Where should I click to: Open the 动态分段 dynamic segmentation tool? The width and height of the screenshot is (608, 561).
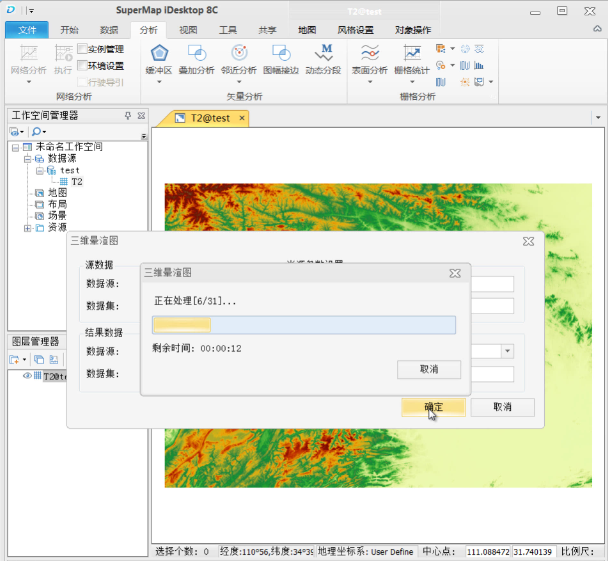coord(324,54)
